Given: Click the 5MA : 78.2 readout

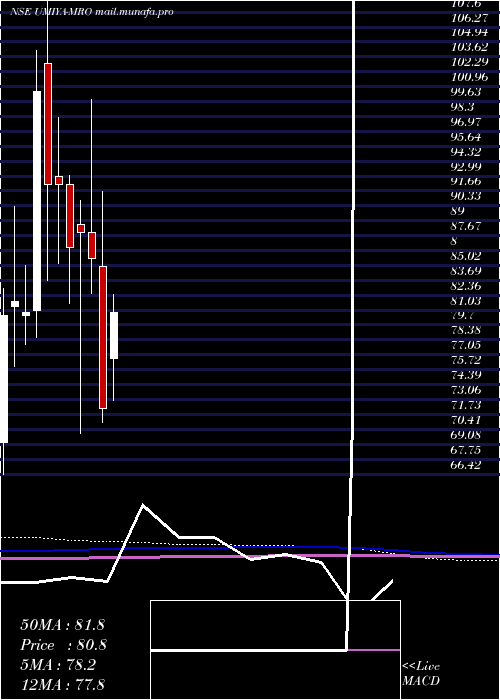Looking at the screenshot, I should coord(58,665).
